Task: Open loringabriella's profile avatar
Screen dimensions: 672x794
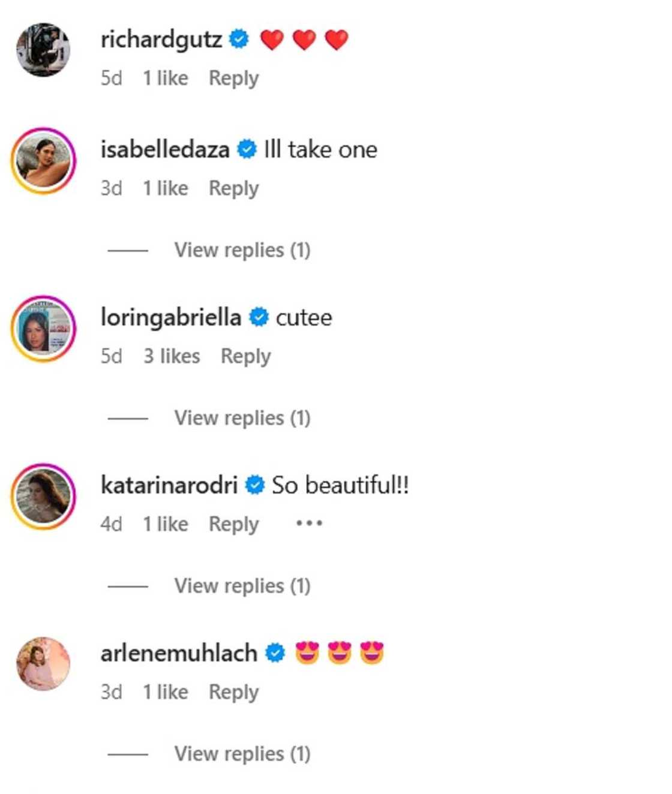Action: (43, 329)
